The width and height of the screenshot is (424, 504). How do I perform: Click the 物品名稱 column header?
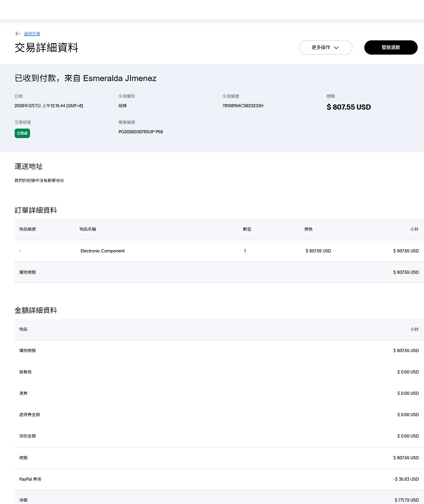pos(88,229)
